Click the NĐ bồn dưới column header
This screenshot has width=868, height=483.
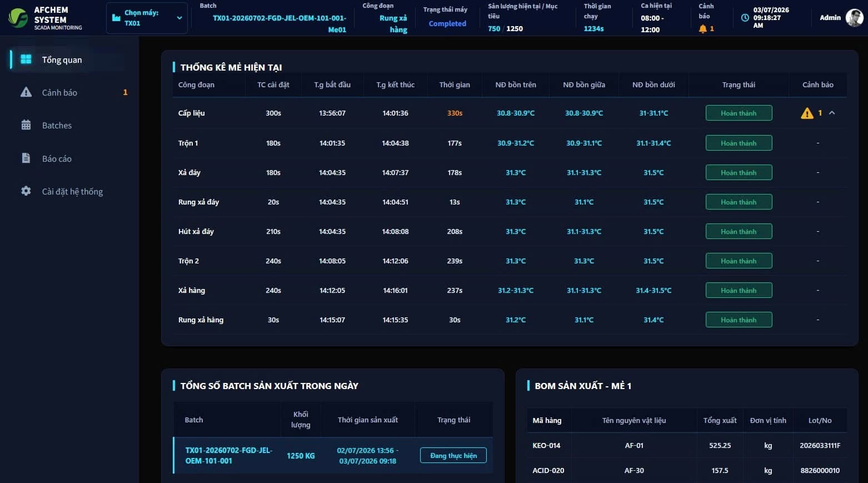point(654,84)
